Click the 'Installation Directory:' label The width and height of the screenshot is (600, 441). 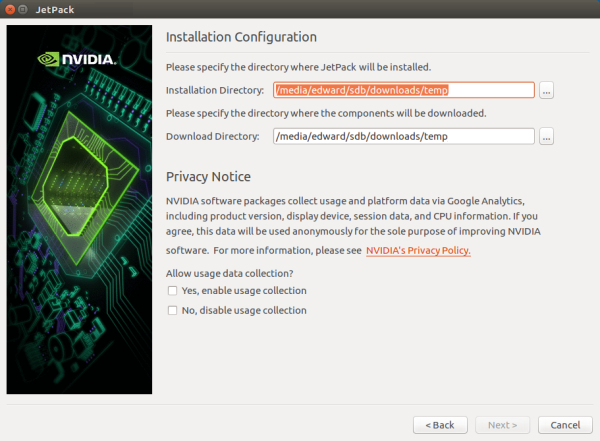coord(213,91)
